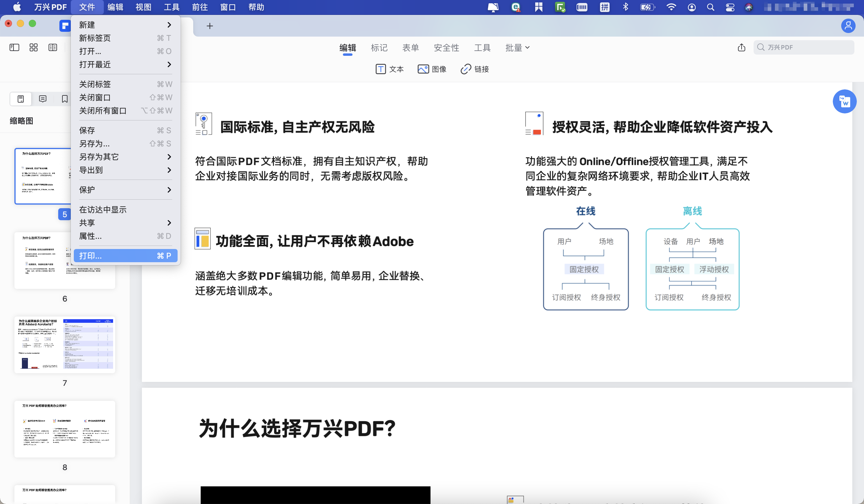The height and width of the screenshot is (504, 864).
Task: Open the 帮助 menu
Action: [x=256, y=7]
